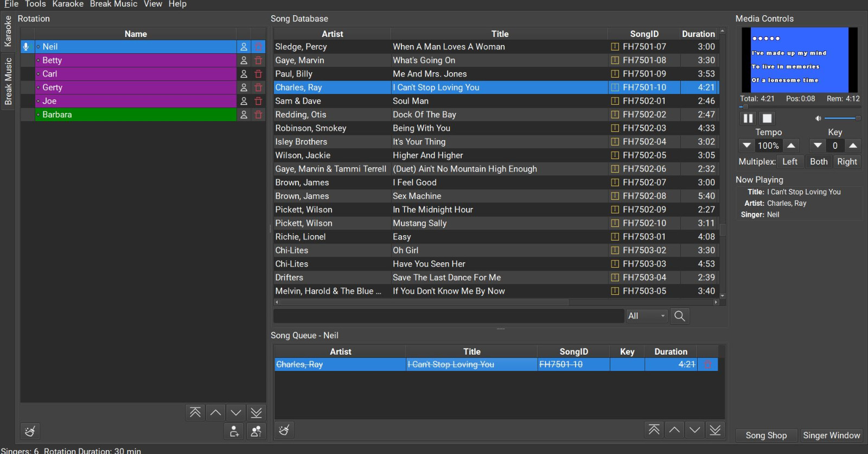868x454 pixels.
Task: Clear the rotation with the broom icon
Action: (x=30, y=431)
